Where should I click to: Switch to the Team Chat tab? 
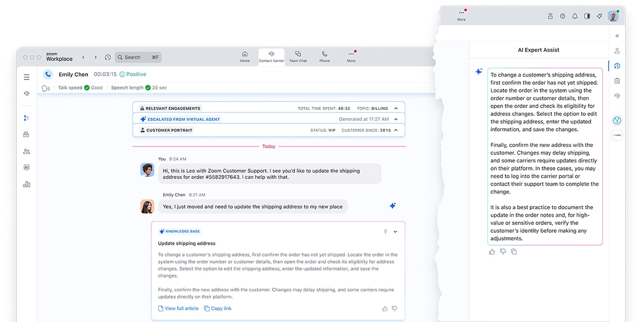click(298, 56)
